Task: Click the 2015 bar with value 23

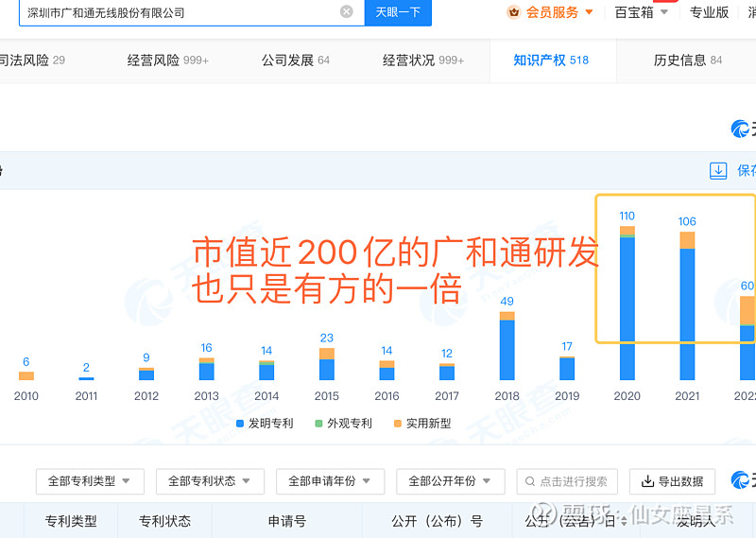Action: (x=326, y=363)
